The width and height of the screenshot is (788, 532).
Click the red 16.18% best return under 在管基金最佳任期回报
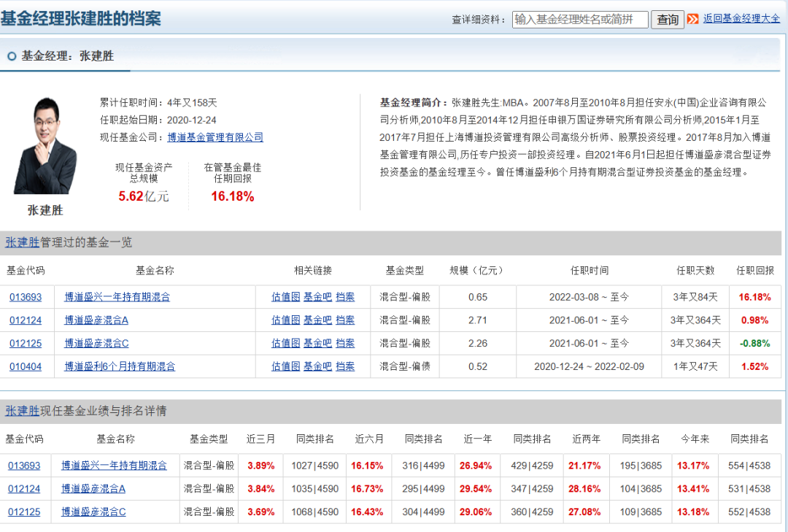[233, 196]
